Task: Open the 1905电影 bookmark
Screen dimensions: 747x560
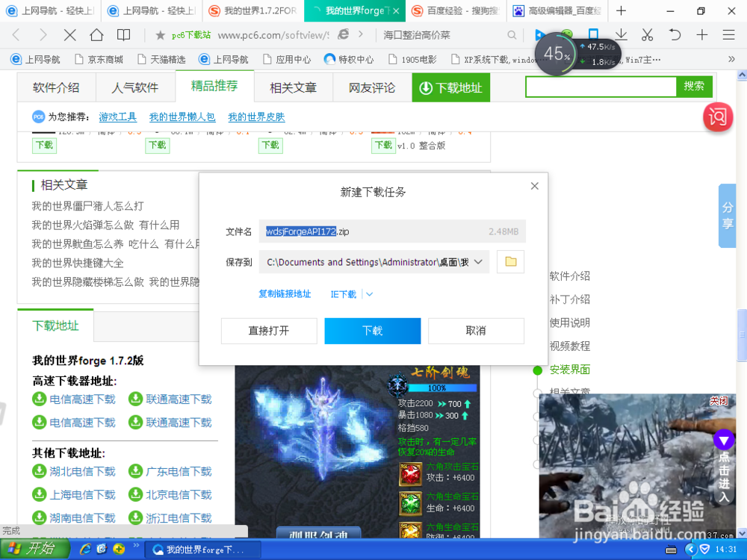Action: tap(412, 60)
